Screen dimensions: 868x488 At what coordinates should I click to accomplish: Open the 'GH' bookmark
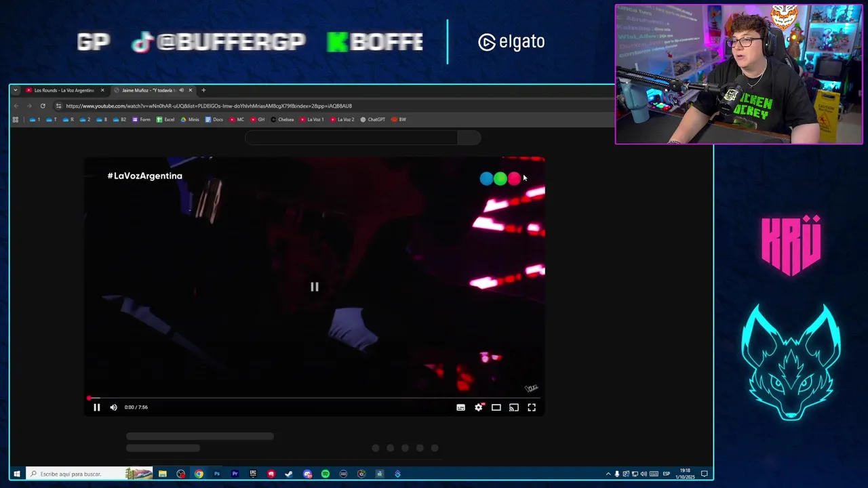click(x=258, y=119)
